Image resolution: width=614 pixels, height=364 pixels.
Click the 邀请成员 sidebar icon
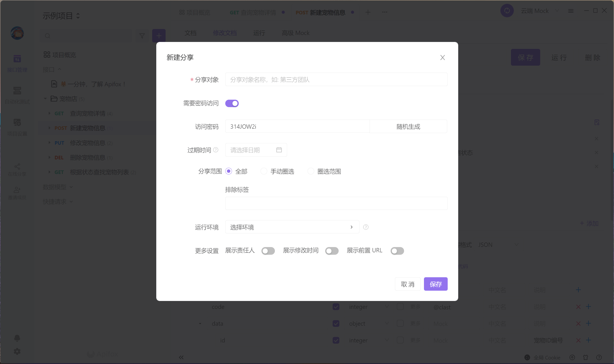click(x=17, y=192)
